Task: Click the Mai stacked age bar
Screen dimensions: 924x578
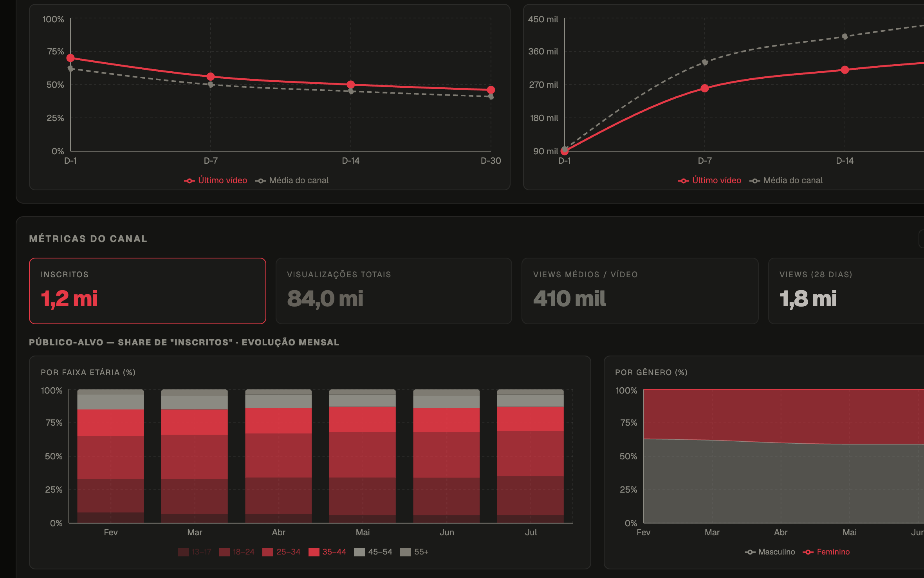Action: [363, 456]
